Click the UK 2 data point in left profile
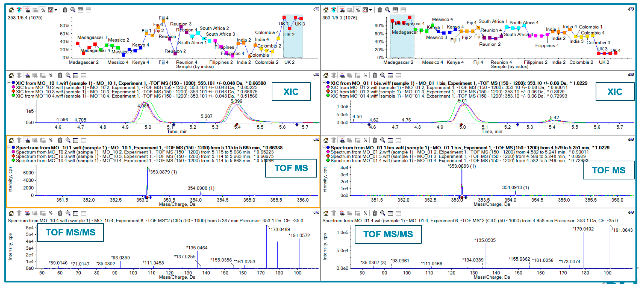 point(290,29)
